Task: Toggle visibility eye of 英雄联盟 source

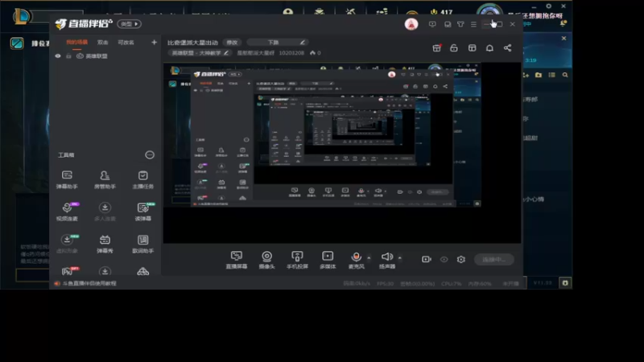Action: pos(58,56)
